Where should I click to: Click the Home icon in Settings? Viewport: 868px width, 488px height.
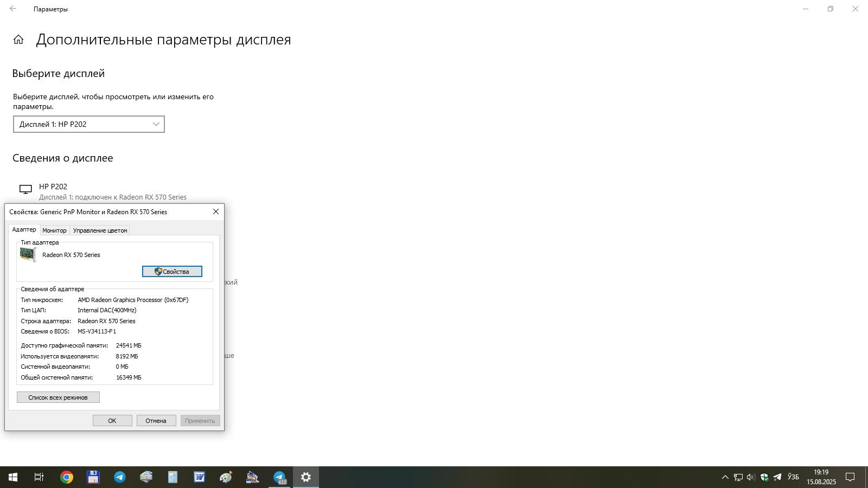(x=18, y=40)
